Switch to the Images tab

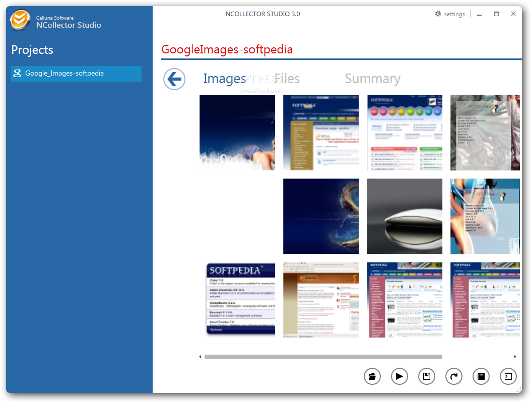tap(224, 79)
